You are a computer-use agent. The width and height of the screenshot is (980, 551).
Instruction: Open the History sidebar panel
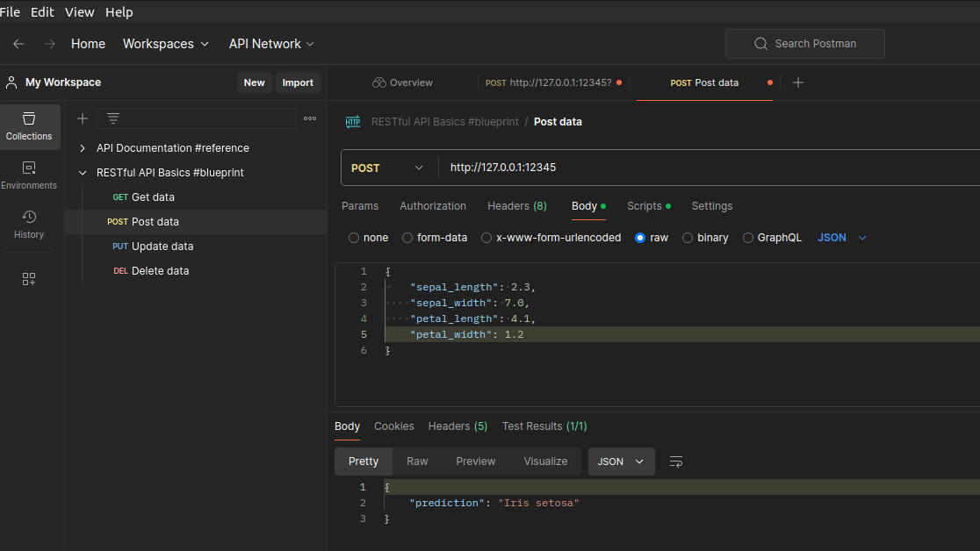tap(29, 224)
